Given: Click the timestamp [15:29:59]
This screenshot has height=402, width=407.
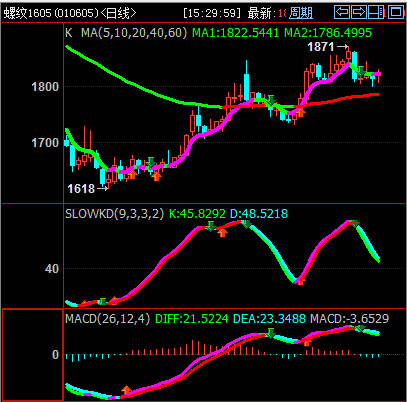Looking at the screenshot, I should pos(212,13).
